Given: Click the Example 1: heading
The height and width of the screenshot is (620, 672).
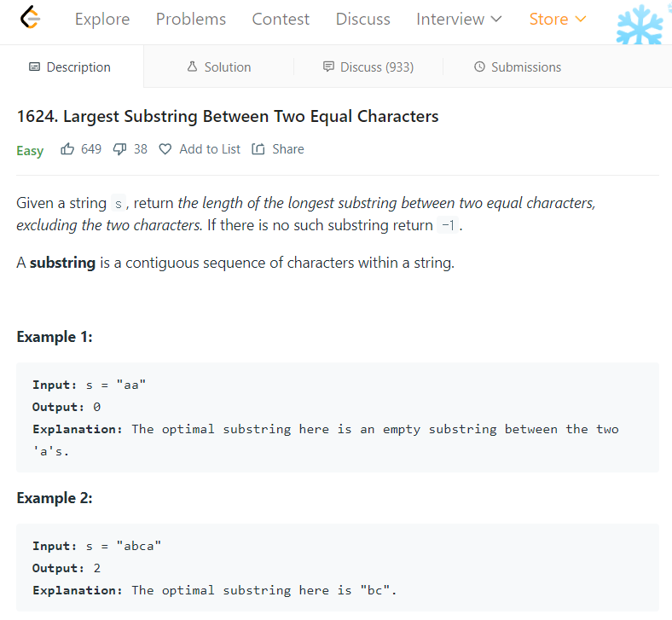Looking at the screenshot, I should [55, 337].
